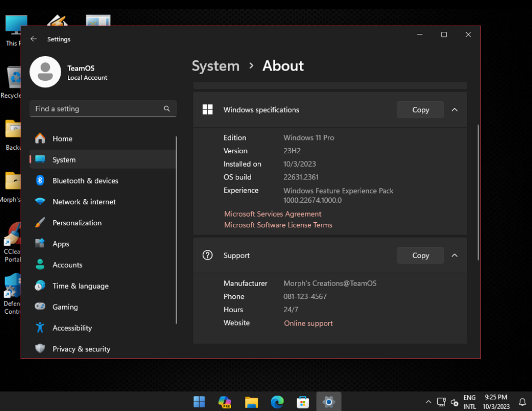
Task: Click the OS build 22631.2361 value
Action: [x=300, y=177]
